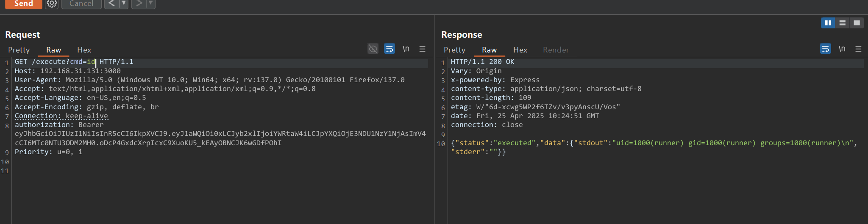This screenshot has width=868, height=224.
Task: Click the '"stderr":""' line in response body
Action: pyautogui.click(x=479, y=152)
